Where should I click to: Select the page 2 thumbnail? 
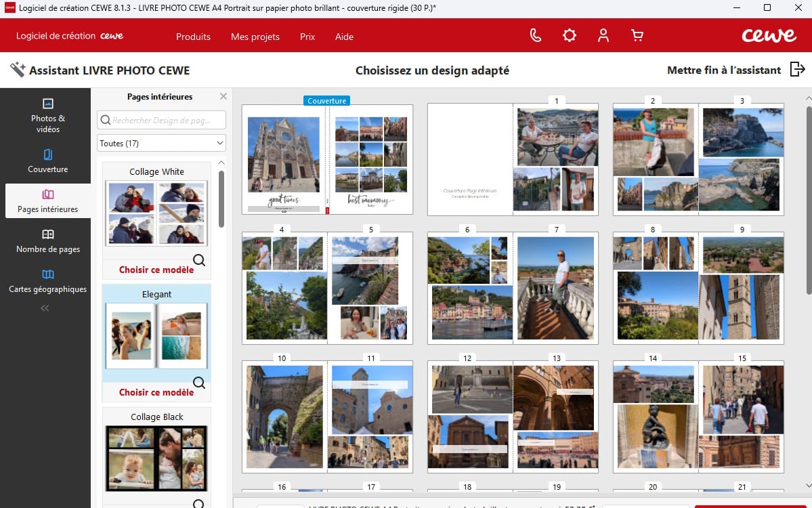click(656, 159)
